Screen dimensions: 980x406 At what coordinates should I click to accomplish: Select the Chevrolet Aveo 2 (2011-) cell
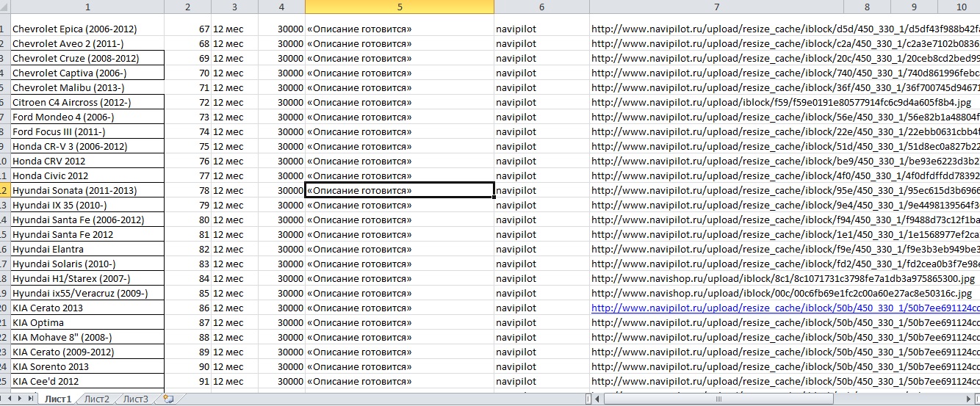click(87, 43)
